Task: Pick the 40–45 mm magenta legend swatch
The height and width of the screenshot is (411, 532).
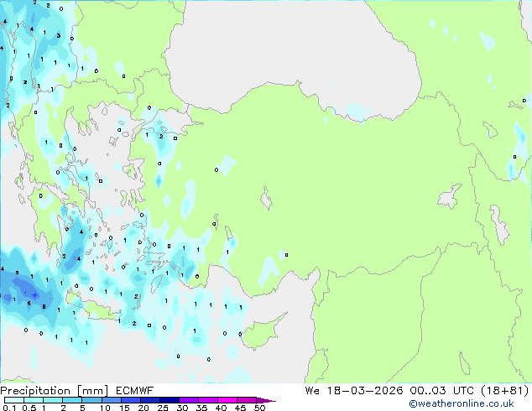Action: 227,400
